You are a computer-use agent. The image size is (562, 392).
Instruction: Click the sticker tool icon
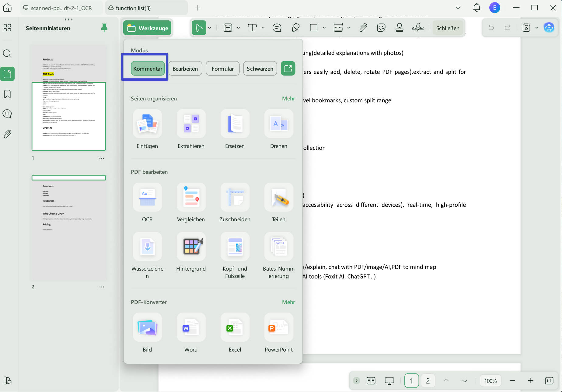coord(381,28)
